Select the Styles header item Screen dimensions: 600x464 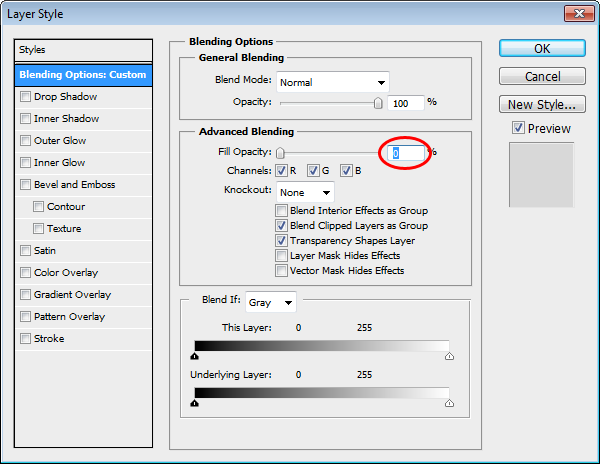tap(83, 50)
